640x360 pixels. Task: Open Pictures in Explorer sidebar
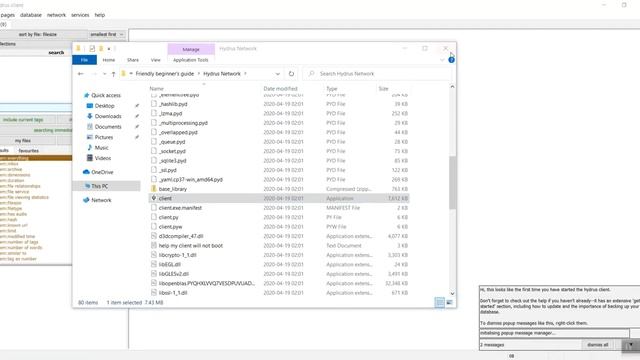click(x=104, y=138)
